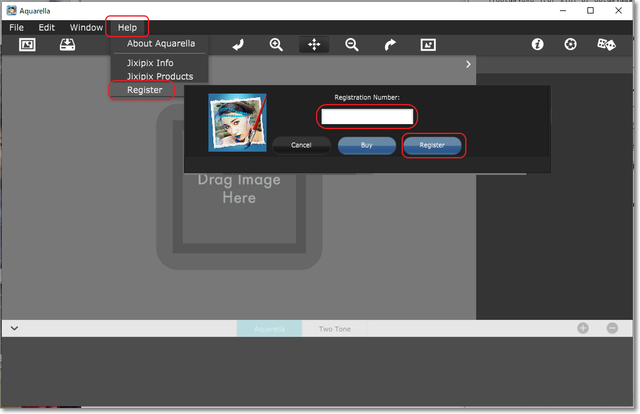Click the zoom out magnifier icon
The height and width of the screenshot is (414, 640).
pyautogui.click(x=352, y=45)
